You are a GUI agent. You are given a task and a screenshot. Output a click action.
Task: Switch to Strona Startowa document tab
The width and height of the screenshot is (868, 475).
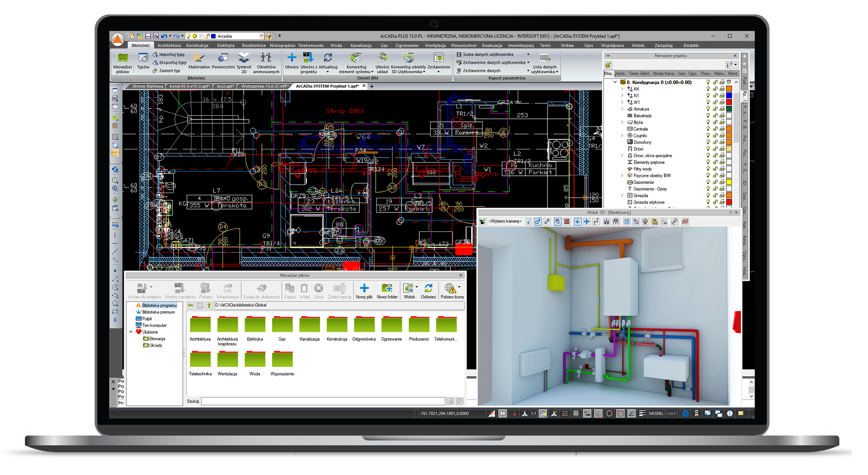tap(147, 86)
